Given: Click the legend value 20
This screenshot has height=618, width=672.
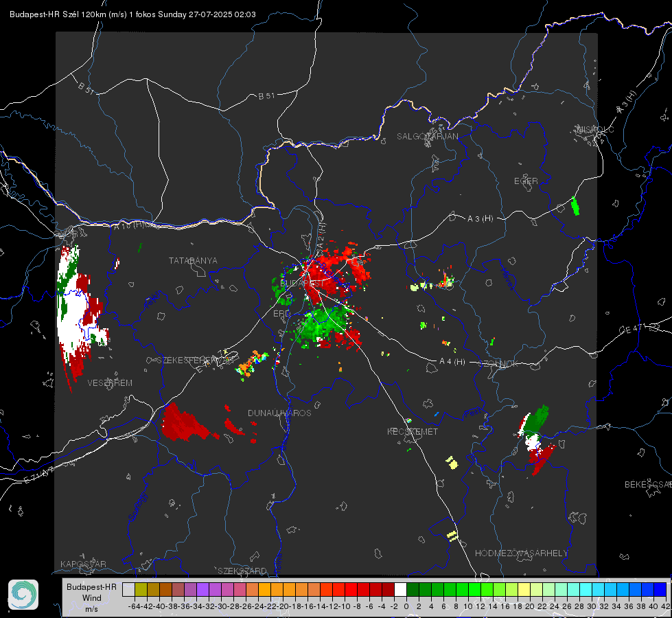Looking at the screenshot, I should pyautogui.click(x=530, y=606).
